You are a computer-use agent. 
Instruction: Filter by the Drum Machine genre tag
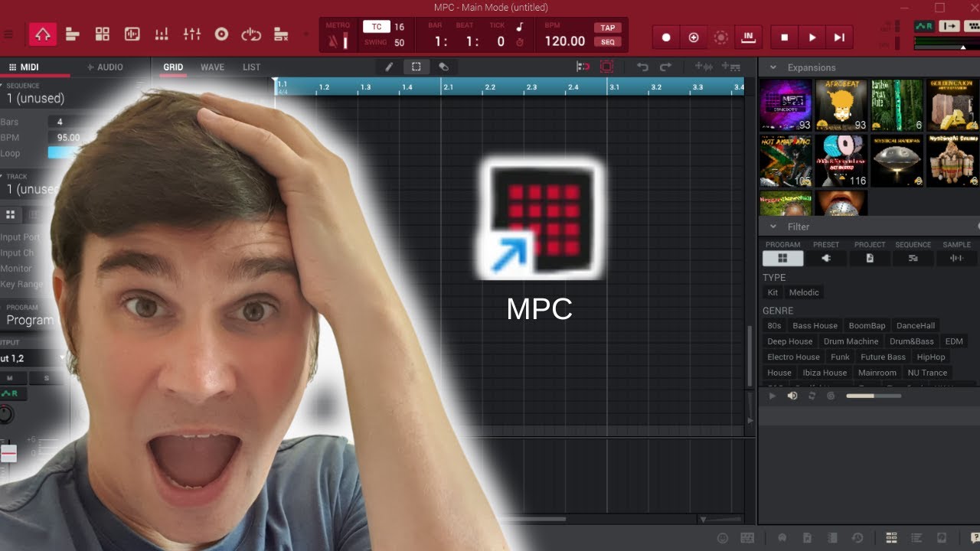pyautogui.click(x=851, y=341)
